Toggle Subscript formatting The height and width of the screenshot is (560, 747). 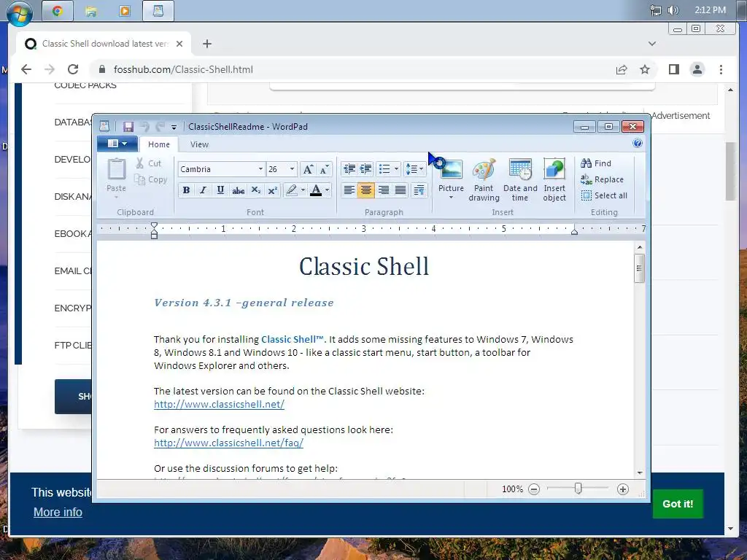256,190
